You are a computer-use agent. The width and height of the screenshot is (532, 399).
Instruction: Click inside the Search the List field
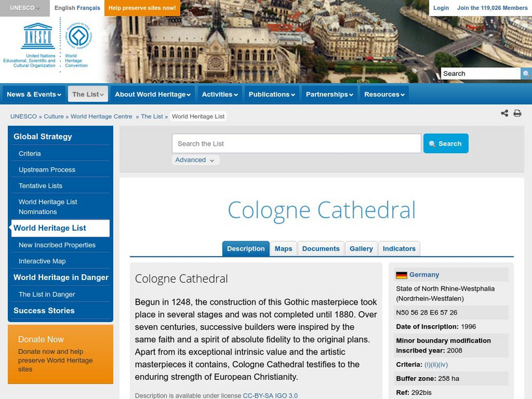tap(293, 142)
